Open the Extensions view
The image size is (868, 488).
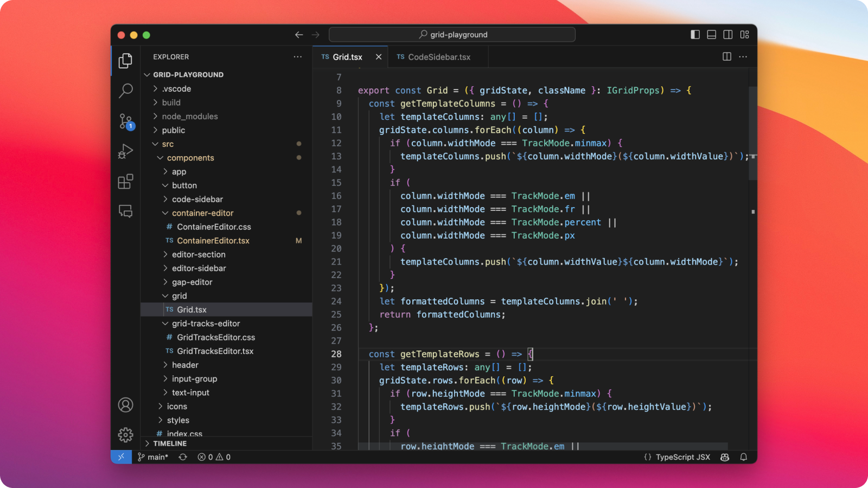tap(125, 181)
